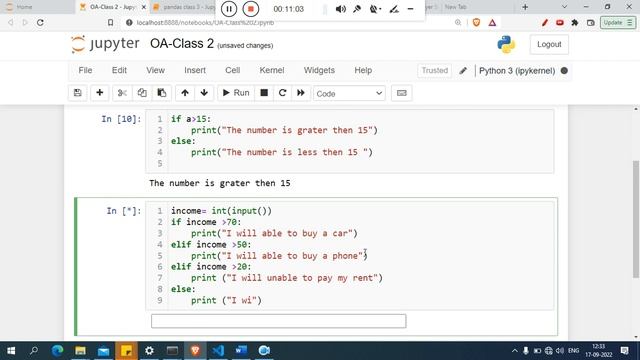
Task: Click the pencil edit mode icon
Action: point(463,71)
